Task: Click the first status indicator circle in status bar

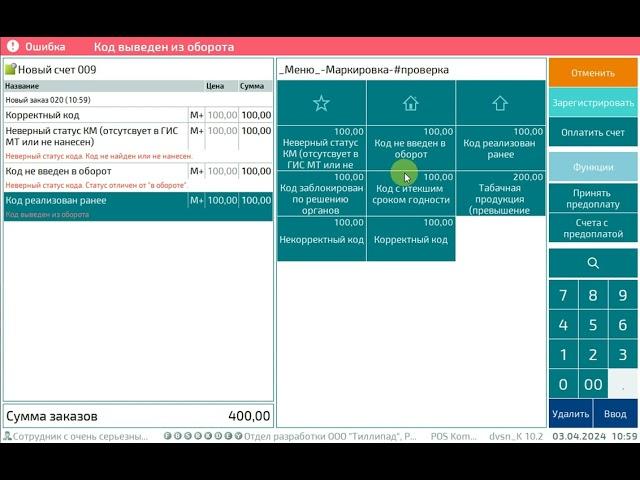Action: pyautogui.click(x=167, y=436)
